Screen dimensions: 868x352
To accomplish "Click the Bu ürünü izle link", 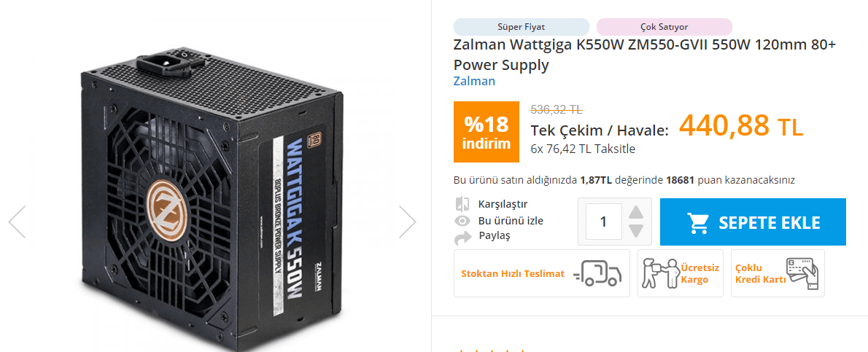I will [x=511, y=221].
